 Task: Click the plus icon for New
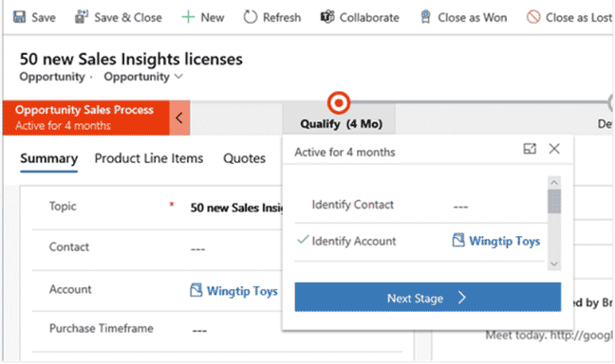pos(188,17)
